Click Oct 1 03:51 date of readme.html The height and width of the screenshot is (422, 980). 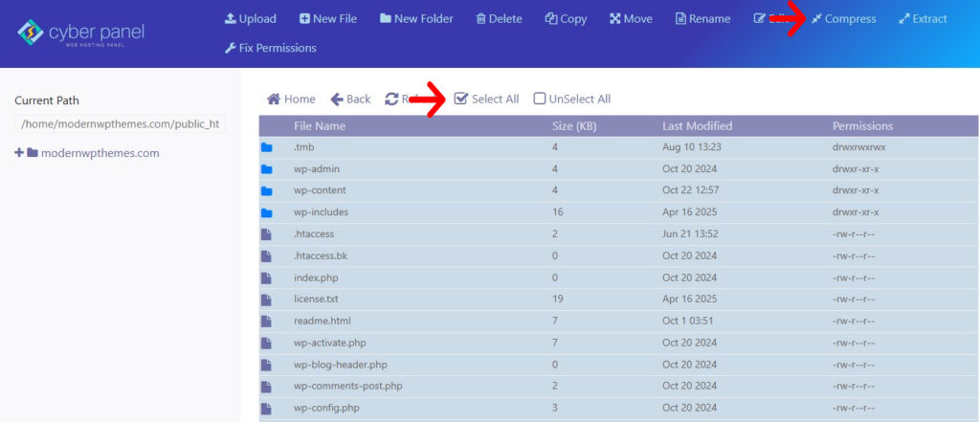687,321
